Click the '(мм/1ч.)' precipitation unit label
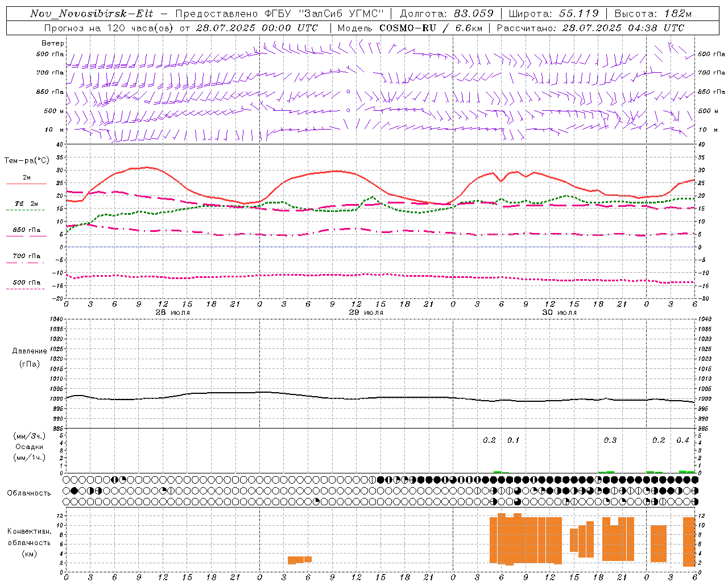Viewport: 728px width, 582px height. [x=29, y=458]
